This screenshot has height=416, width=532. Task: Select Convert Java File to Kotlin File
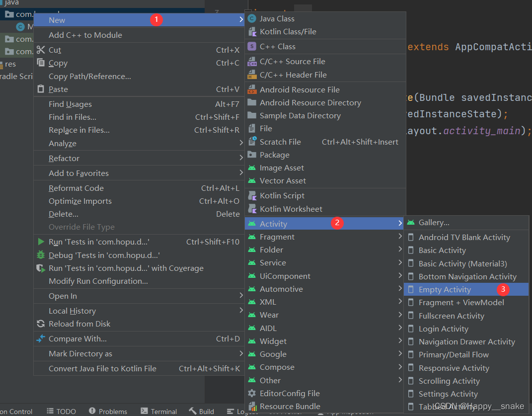[139, 368]
